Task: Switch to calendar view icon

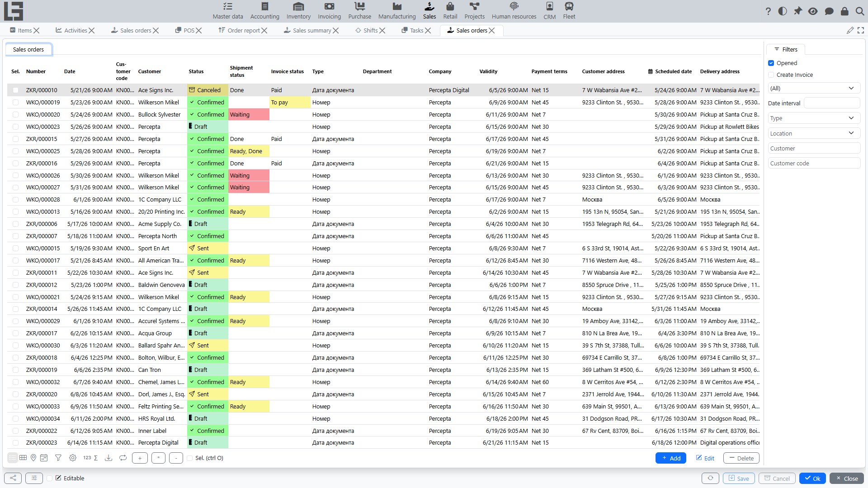Action: 44,458
